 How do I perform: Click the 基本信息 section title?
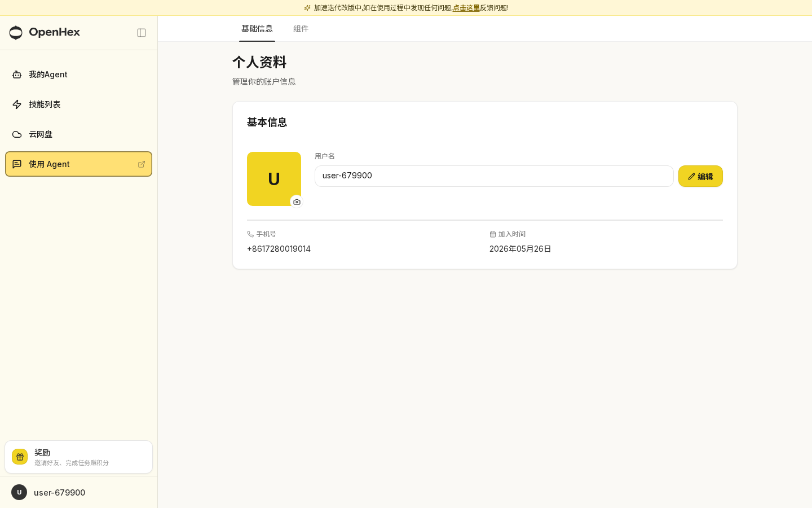(x=267, y=122)
